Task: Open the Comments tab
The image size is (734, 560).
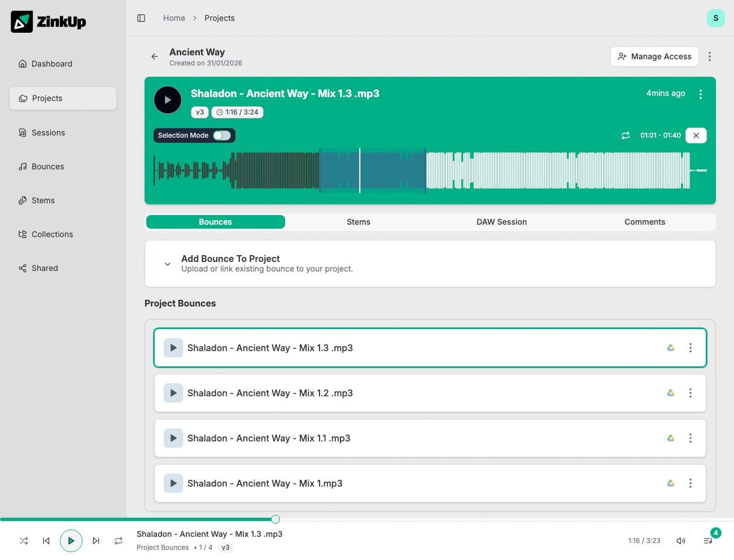Action: coord(644,221)
